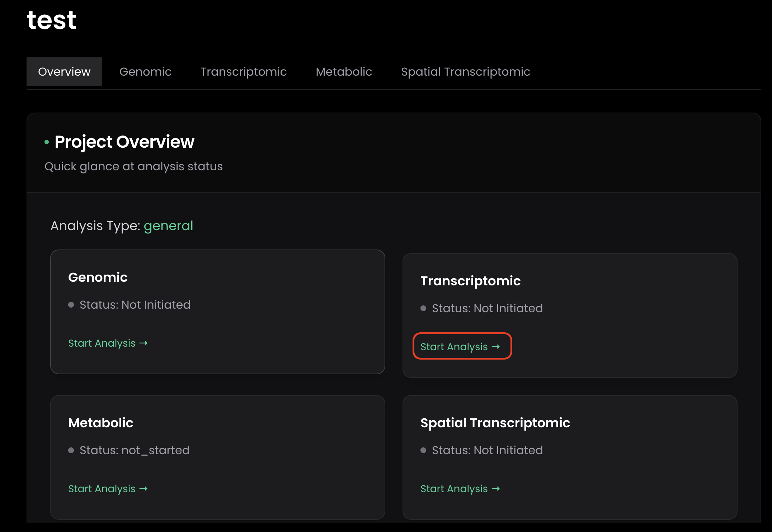772x532 pixels.
Task: Click the green 'general' analysis type text
Action: click(x=168, y=226)
